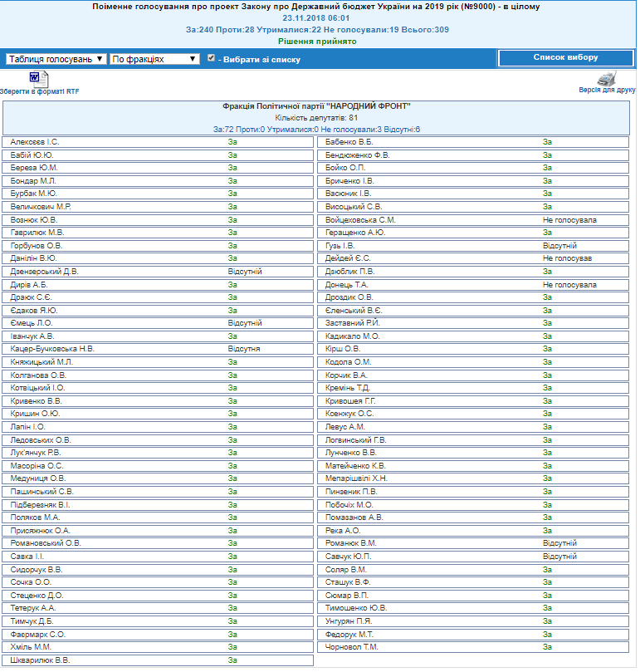Click the Word RTF document icon
640x672 pixels.
tap(34, 78)
